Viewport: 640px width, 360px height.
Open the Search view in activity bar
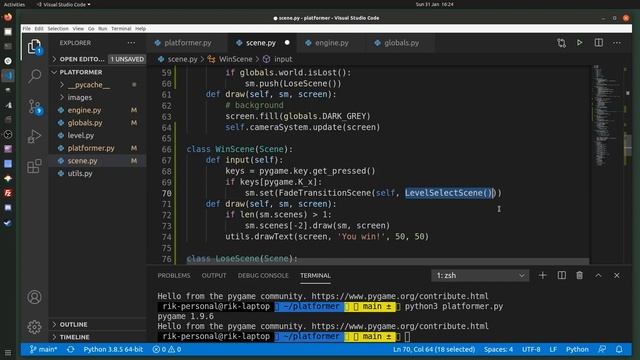coord(34,76)
